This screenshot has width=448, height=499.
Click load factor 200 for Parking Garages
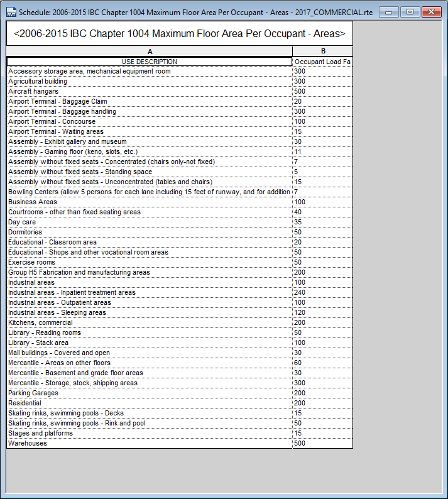pos(322,393)
